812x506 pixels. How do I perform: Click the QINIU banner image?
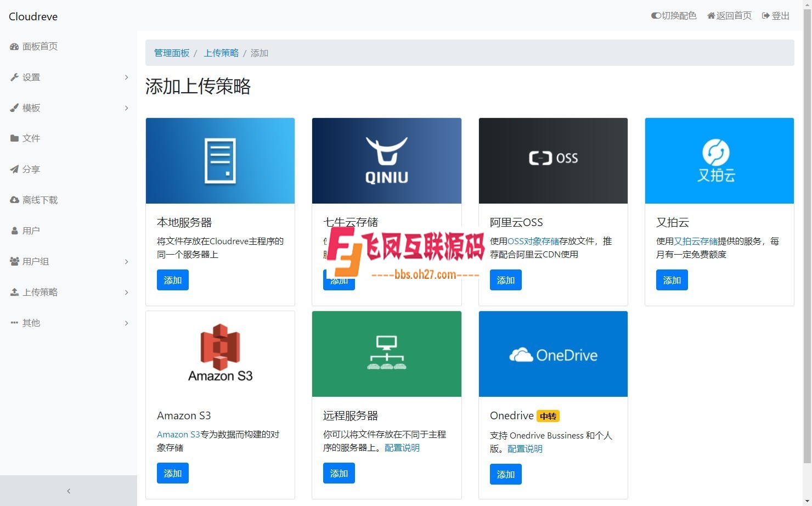[x=387, y=161]
